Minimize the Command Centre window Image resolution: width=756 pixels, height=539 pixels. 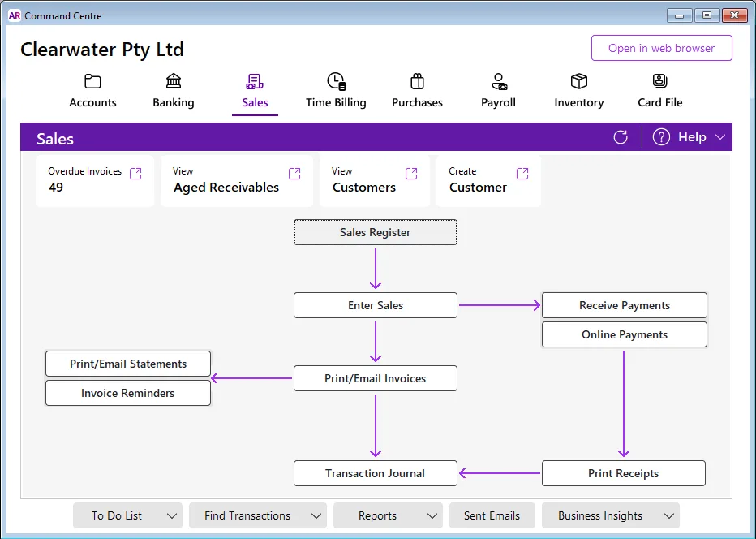679,15
